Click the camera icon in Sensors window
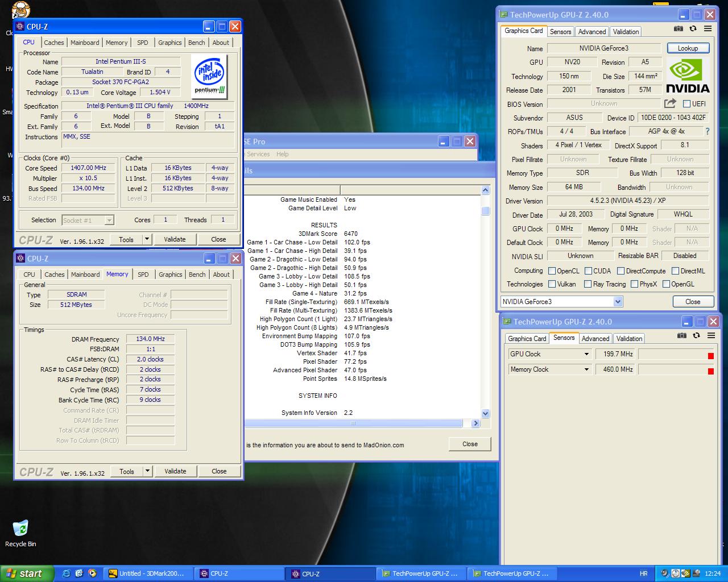728x582 pixels. [681, 335]
